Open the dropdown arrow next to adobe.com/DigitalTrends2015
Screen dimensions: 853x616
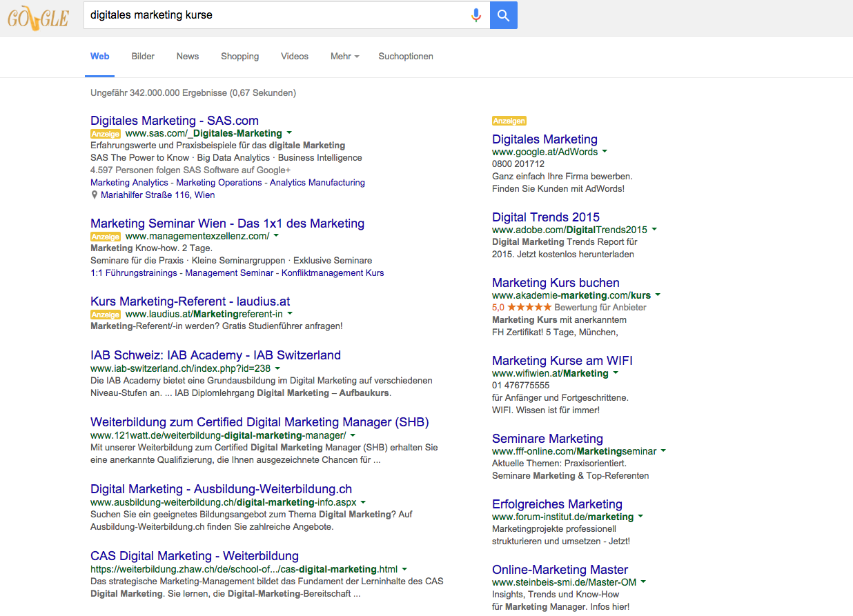(654, 230)
